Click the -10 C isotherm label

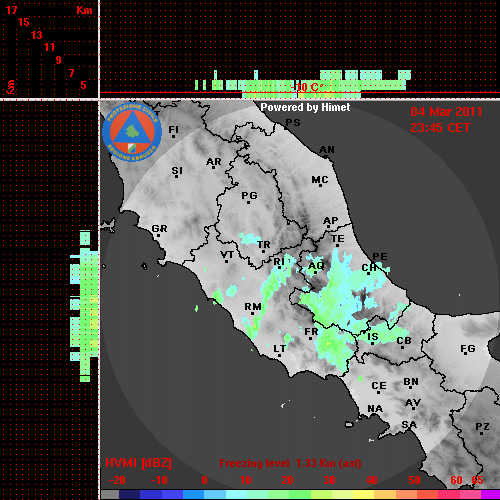307,87
